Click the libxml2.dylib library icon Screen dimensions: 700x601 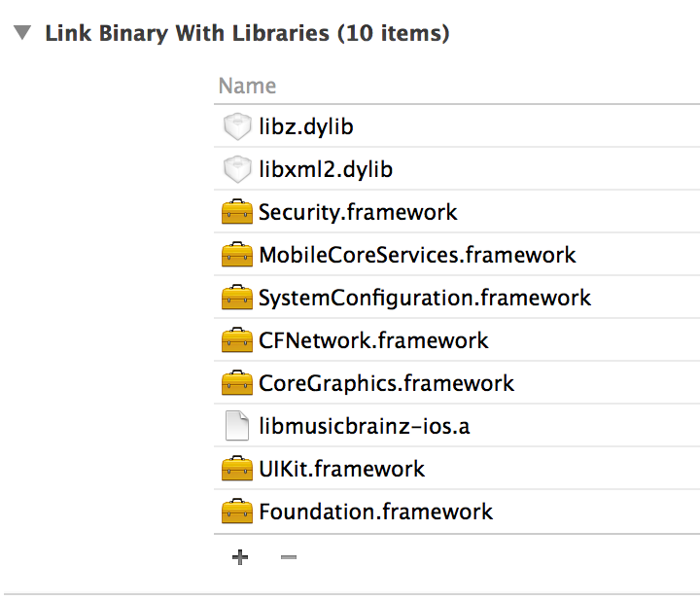[x=237, y=169]
